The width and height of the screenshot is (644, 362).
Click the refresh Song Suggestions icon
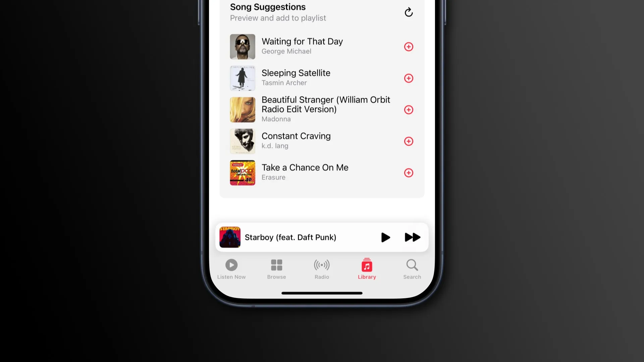[x=408, y=11]
